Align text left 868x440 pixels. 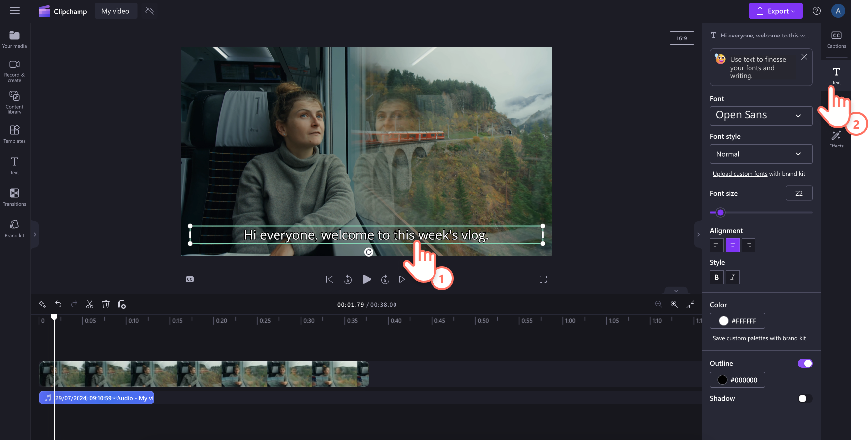[717, 245]
